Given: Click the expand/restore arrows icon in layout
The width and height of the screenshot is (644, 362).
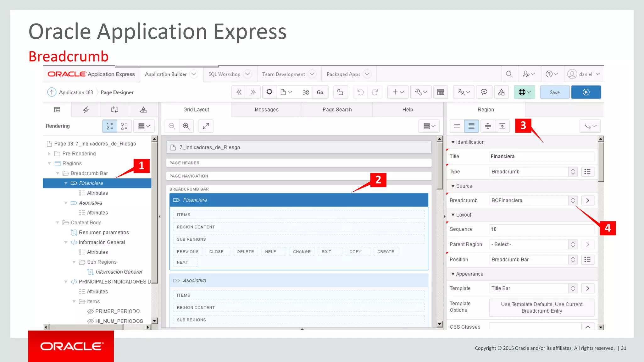Looking at the screenshot, I should tap(206, 126).
